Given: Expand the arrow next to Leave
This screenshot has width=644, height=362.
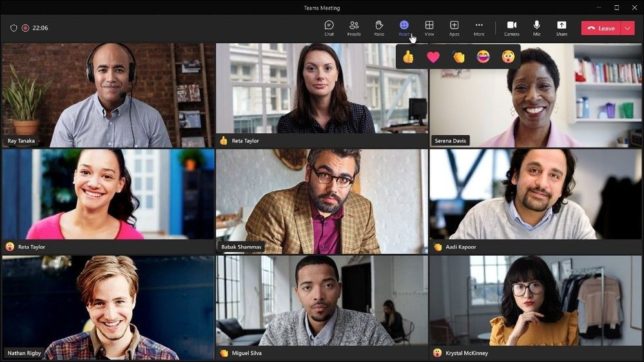Looking at the screenshot, I should pyautogui.click(x=629, y=28).
